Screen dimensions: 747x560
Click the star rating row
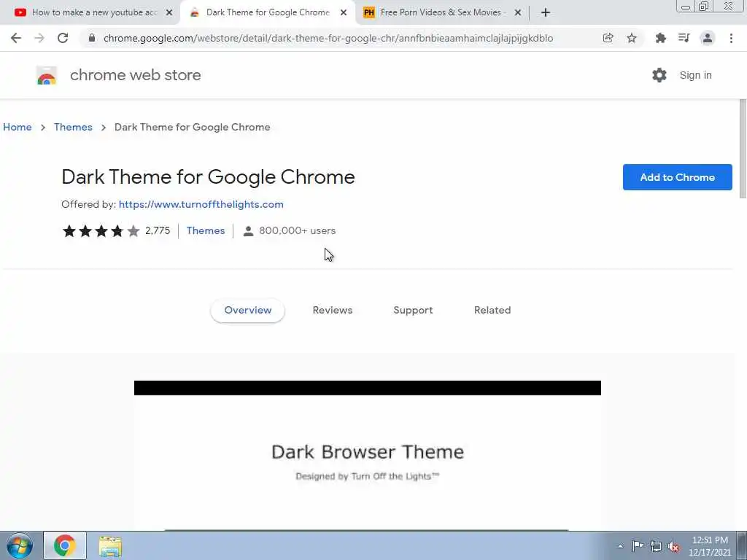coord(101,231)
